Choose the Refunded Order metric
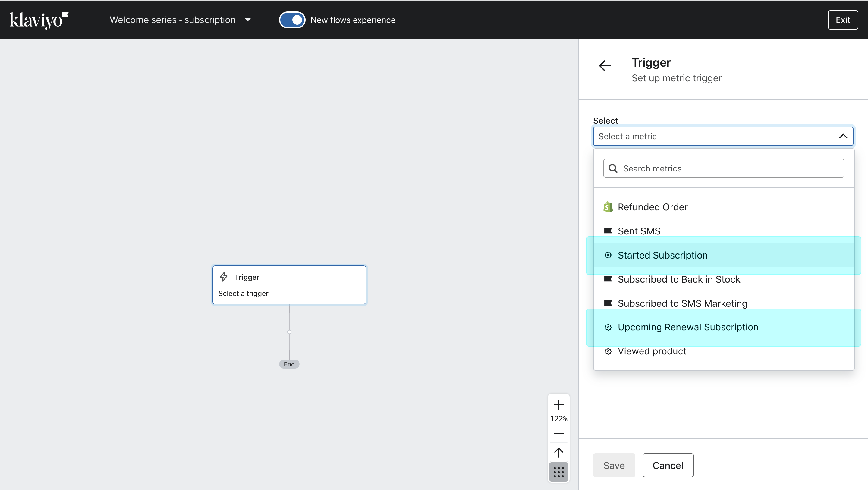This screenshot has width=868, height=490. pyautogui.click(x=723, y=207)
